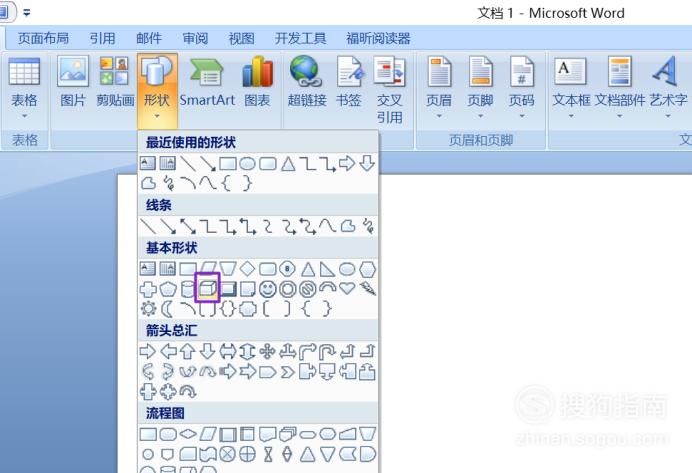Insert a 书签 bookmark
The width and height of the screenshot is (692, 473).
349,82
